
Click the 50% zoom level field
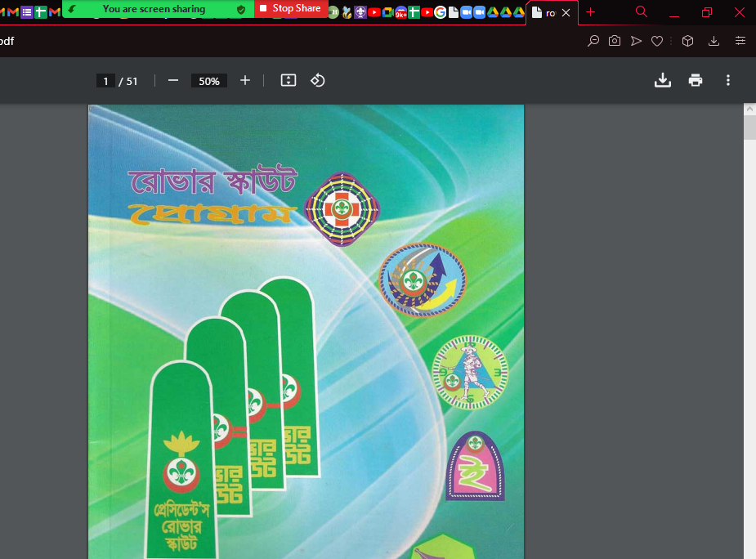point(209,81)
